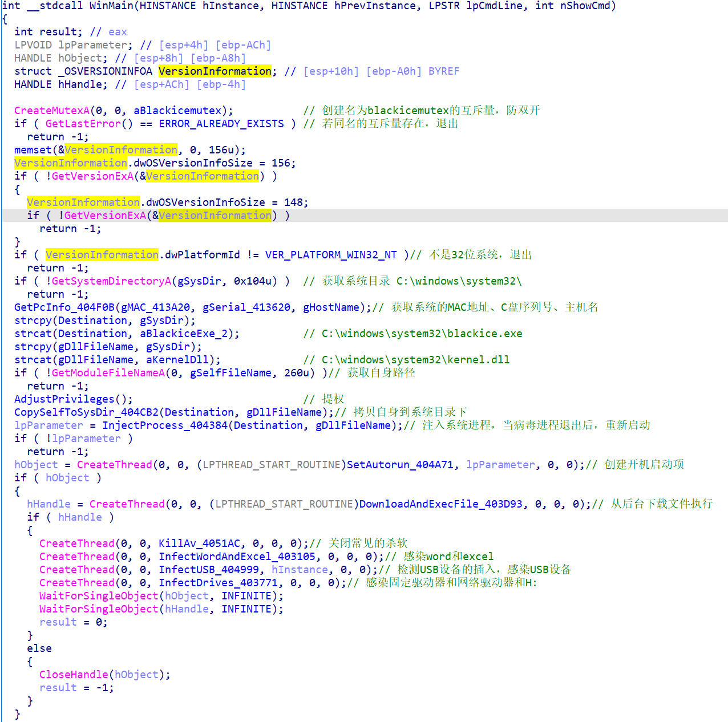Open the InfectWordAndExcel_403105 routine
This screenshot has width=728, height=722.
pyautogui.click(x=237, y=557)
